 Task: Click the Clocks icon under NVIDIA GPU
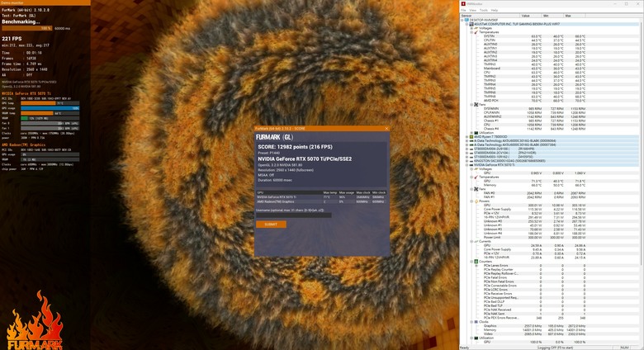pos(476,322)
